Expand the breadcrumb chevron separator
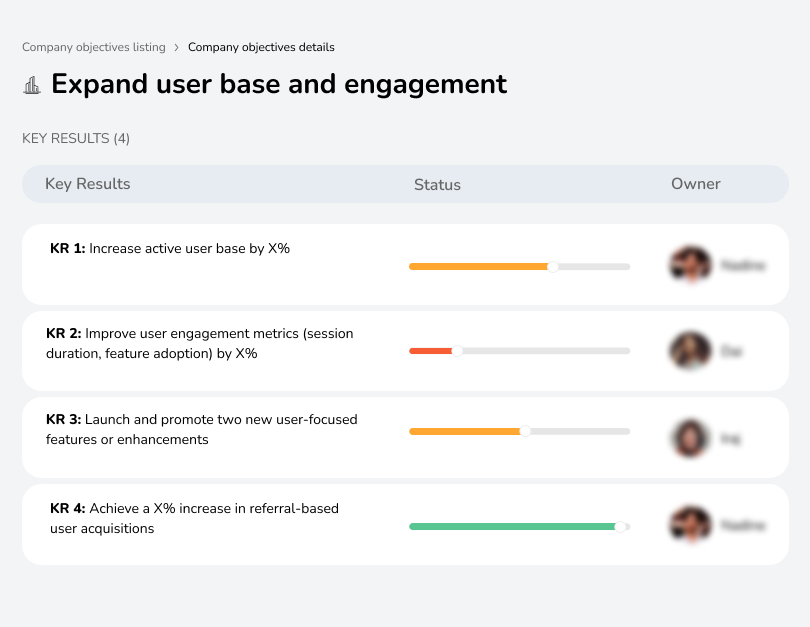The image size is (810, 627). (177, 47)
